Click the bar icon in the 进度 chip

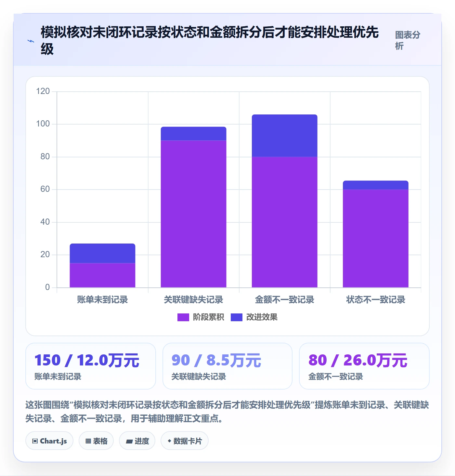129,442
